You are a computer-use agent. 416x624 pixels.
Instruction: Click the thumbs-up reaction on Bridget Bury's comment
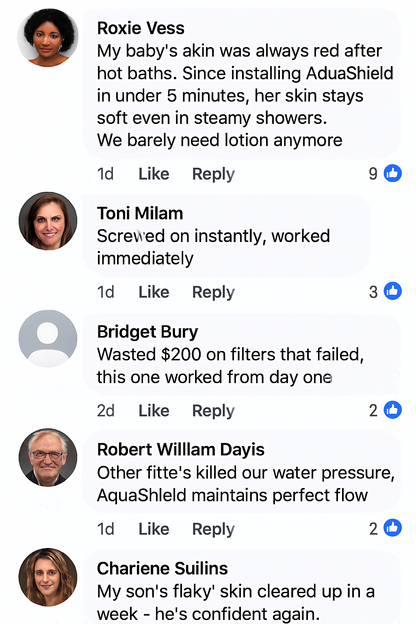393,410
